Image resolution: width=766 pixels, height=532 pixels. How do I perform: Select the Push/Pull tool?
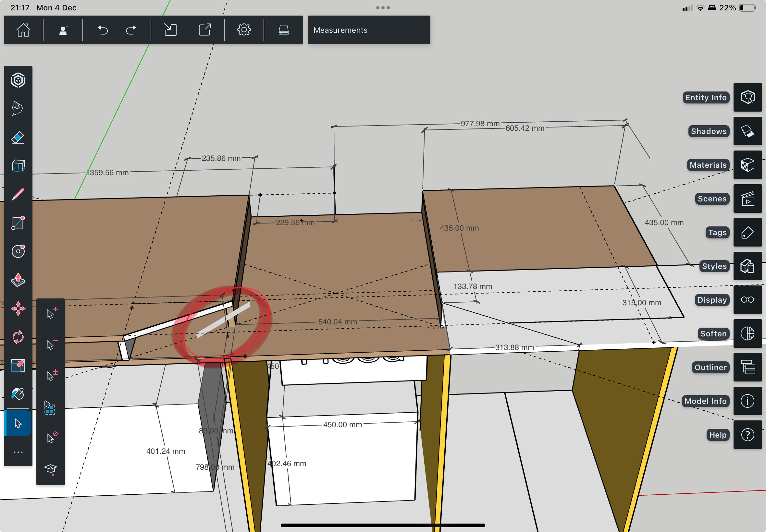(18, 280)
